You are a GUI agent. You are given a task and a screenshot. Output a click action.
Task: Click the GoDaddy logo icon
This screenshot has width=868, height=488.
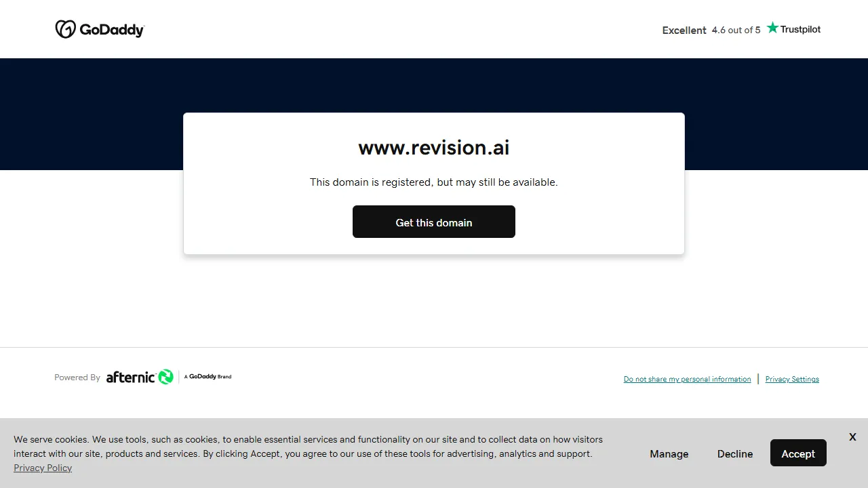coord(66,29)
